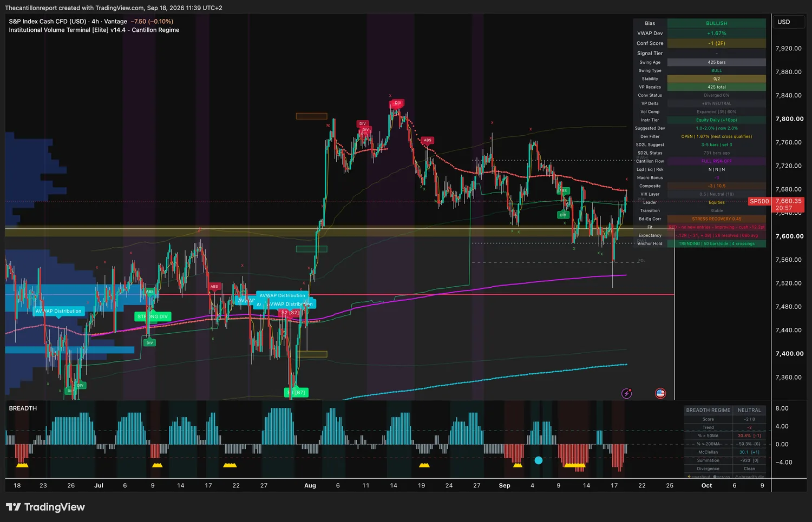Click the 7,800.00 price axis label

click(789, 119)
